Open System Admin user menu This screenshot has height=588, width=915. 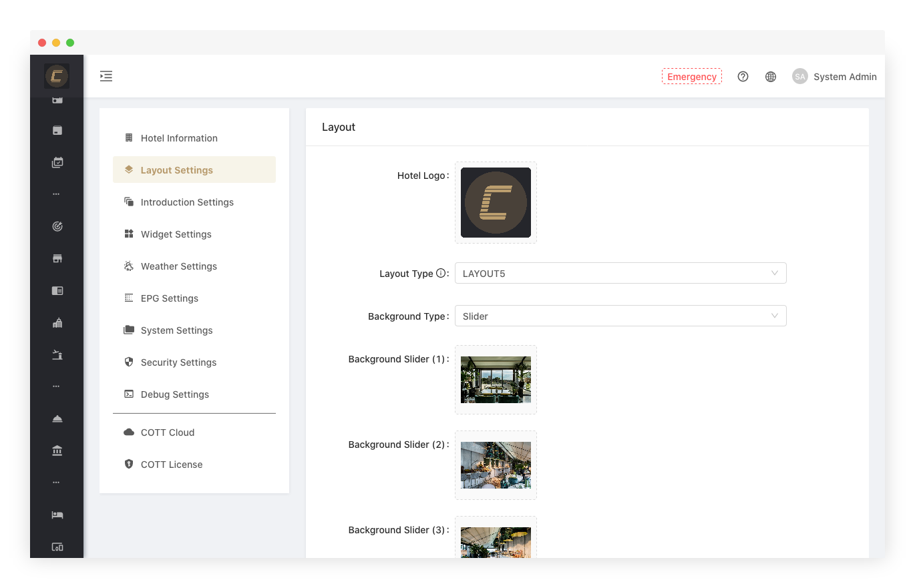834,77
